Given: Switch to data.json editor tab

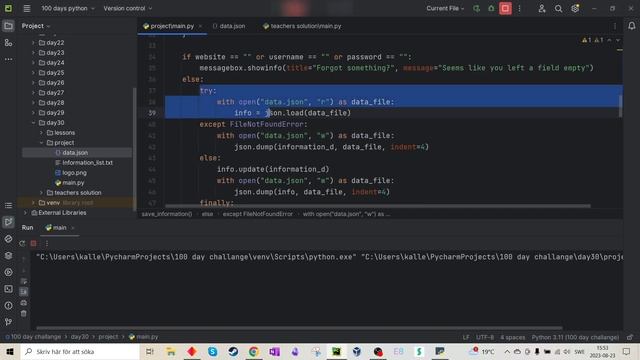Looking at the screenshot, I should 229,26.
